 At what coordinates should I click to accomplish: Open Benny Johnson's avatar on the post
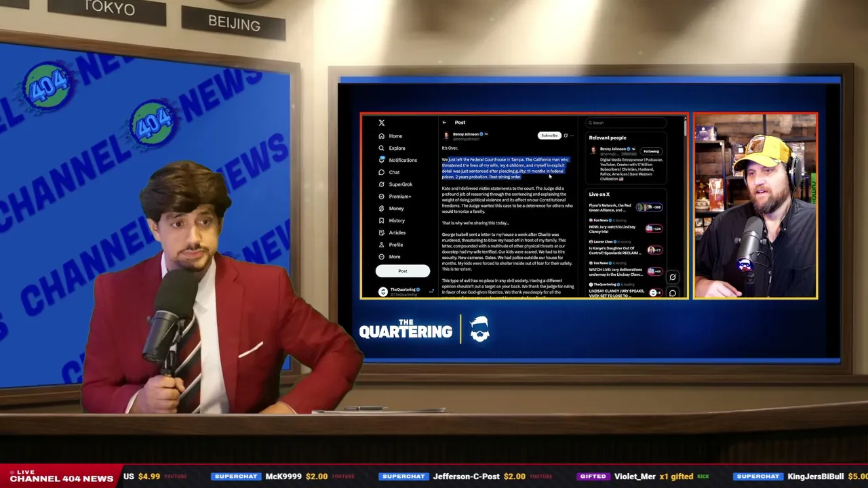446,136
